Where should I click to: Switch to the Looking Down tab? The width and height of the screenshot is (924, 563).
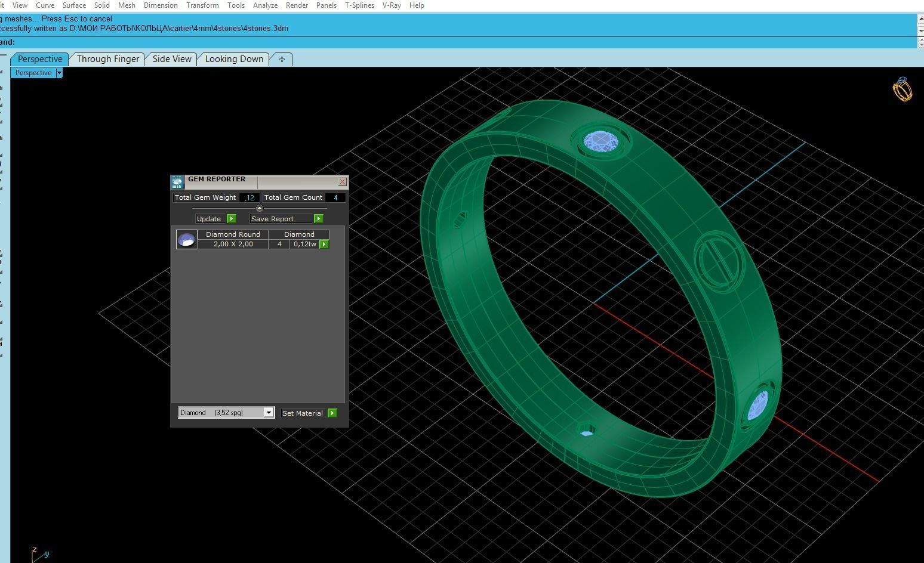[234, 59]
